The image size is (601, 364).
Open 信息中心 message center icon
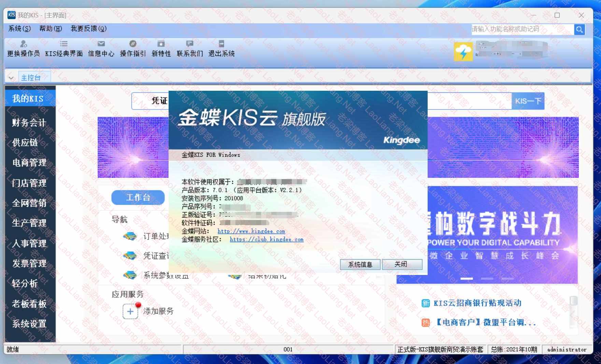101,44
